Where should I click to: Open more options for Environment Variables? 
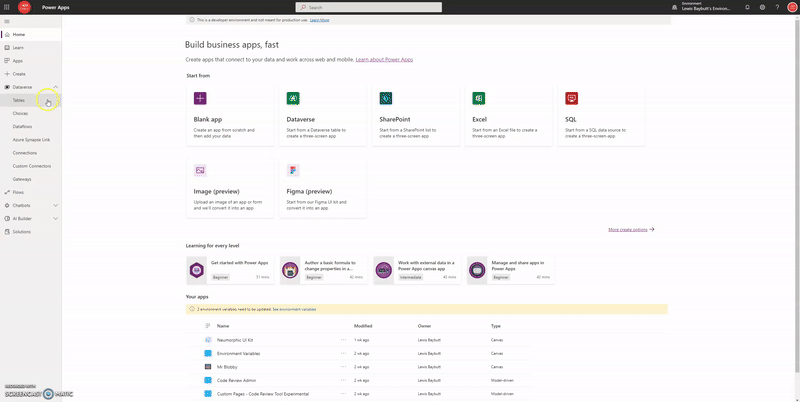pos(343,353)
